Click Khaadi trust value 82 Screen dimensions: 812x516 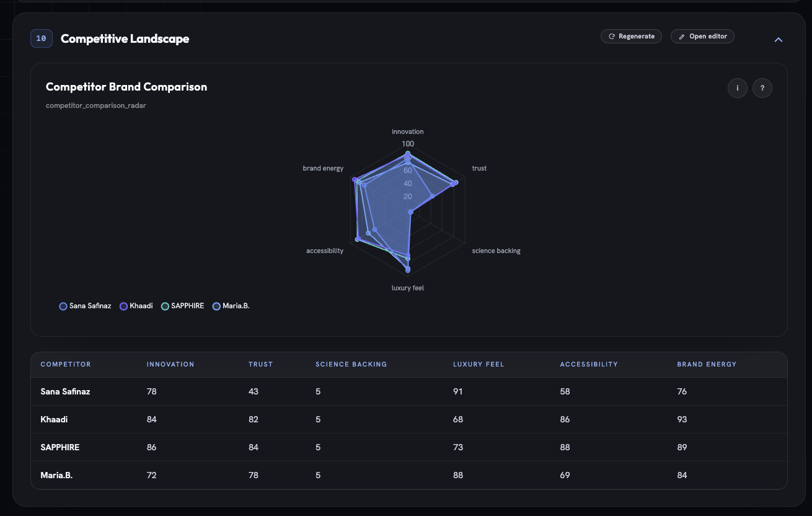pos(254,420)
